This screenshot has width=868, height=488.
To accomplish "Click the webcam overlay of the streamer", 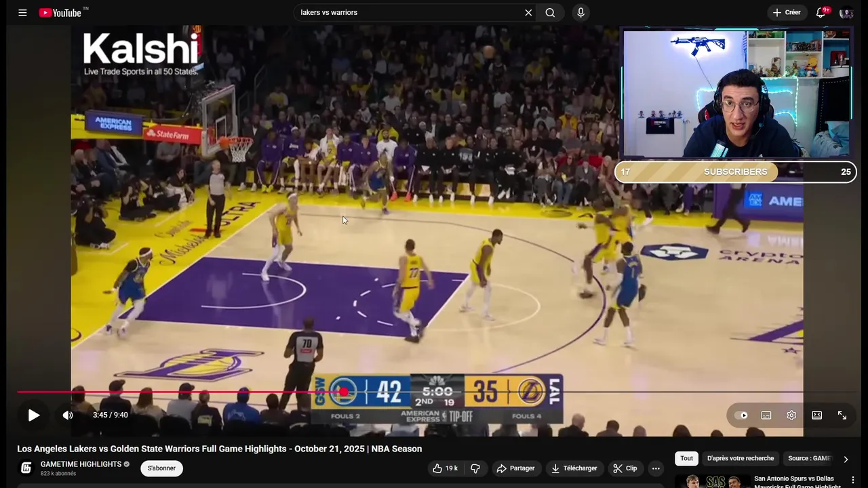I will [x=737, y=94].
